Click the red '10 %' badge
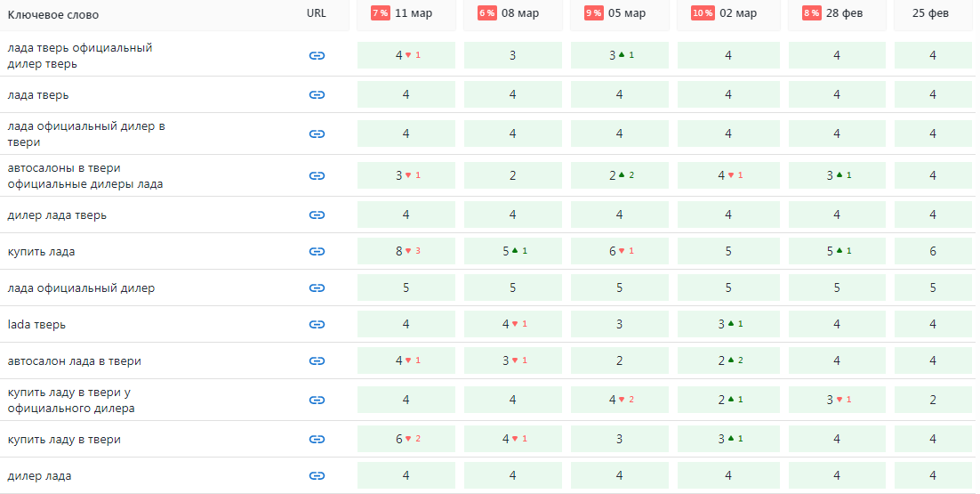The image size is (980, 494). click(x=703, y=13)
